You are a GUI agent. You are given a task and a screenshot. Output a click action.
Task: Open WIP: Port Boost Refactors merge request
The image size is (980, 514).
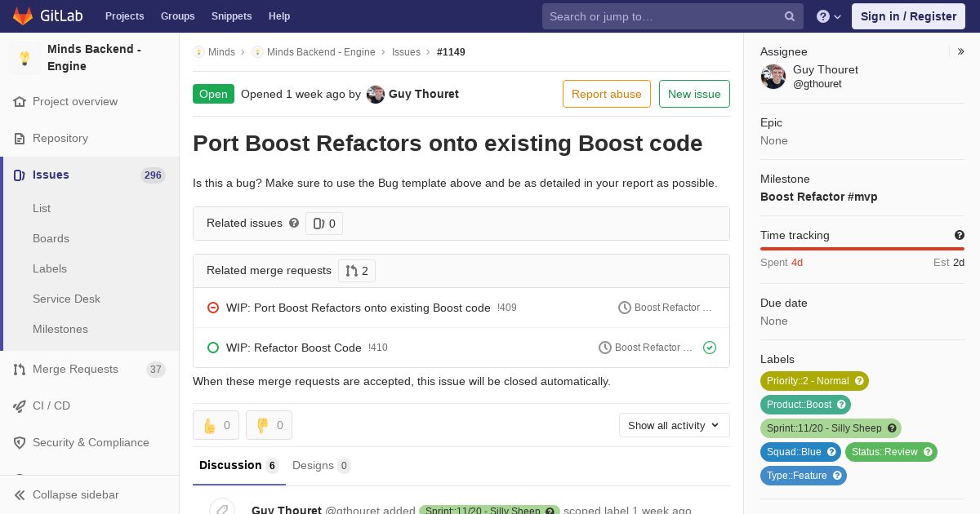tap(359, 308)
